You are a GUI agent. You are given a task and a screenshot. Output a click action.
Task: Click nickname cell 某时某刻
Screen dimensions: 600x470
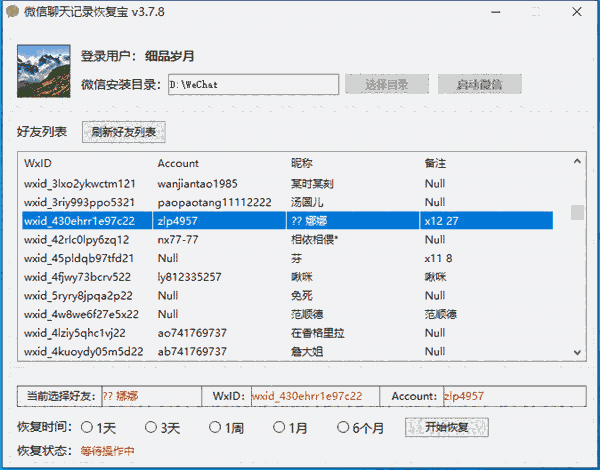click(x=312, y=184)
